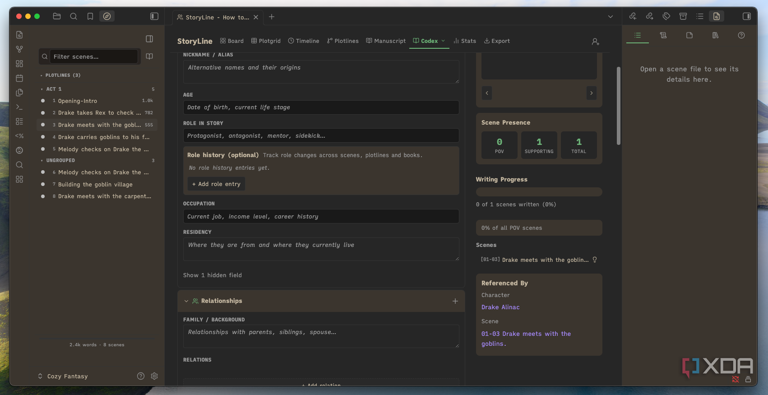The image size is (768, 395).
Task: Collapse the Relationships section chevron
Action: click(186, 301)
